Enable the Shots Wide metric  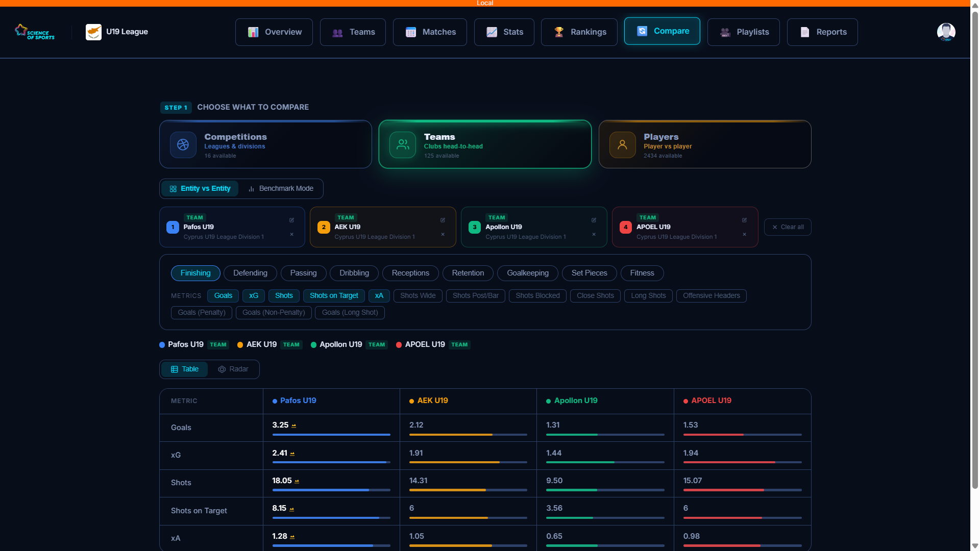(418, 296)
